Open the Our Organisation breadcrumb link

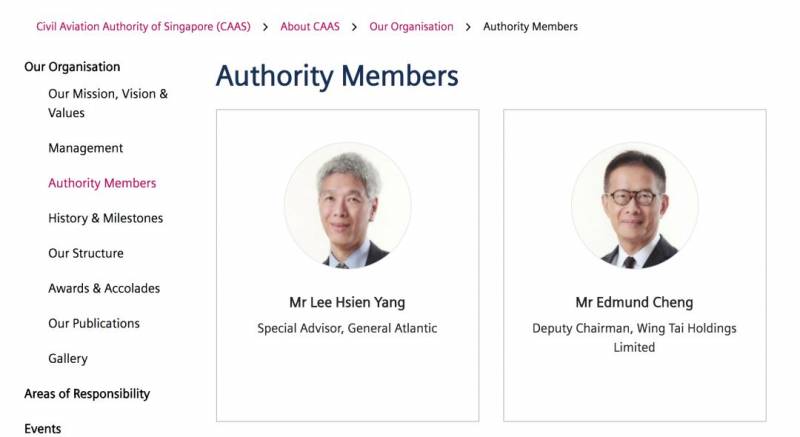point(411,26)
